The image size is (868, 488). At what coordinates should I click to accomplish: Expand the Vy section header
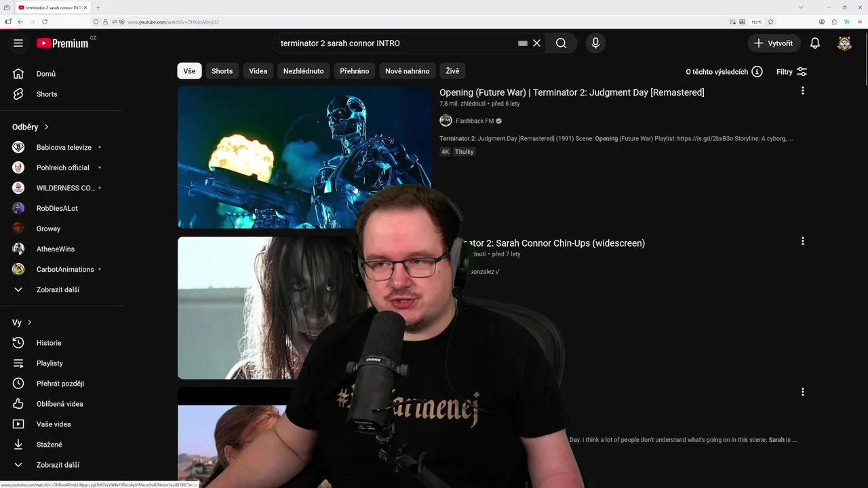(22, 323)
